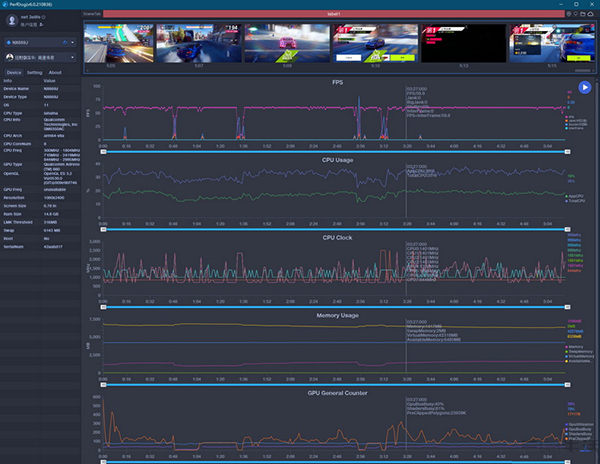The image size is (600, 464).
Task: Click the app icon in application selector
Action: coord(9,57)
